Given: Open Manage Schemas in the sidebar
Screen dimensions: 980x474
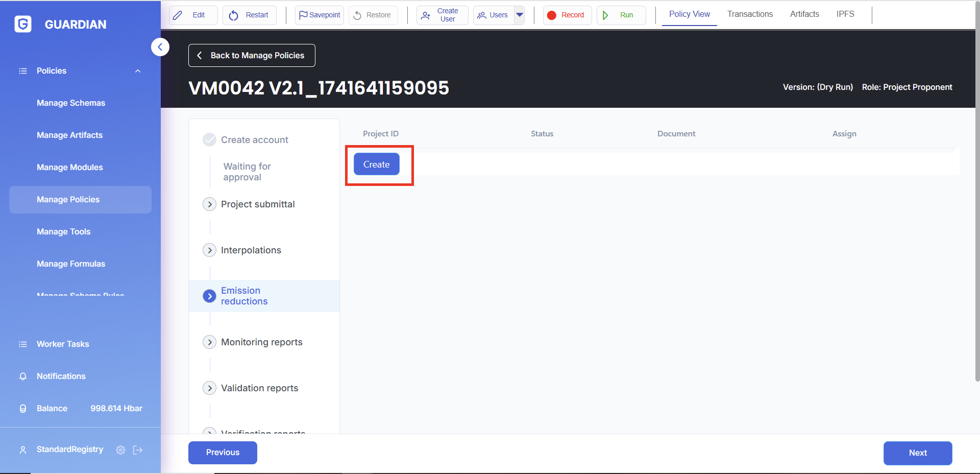Looking at the screenshot, I should tap(71, 103).
